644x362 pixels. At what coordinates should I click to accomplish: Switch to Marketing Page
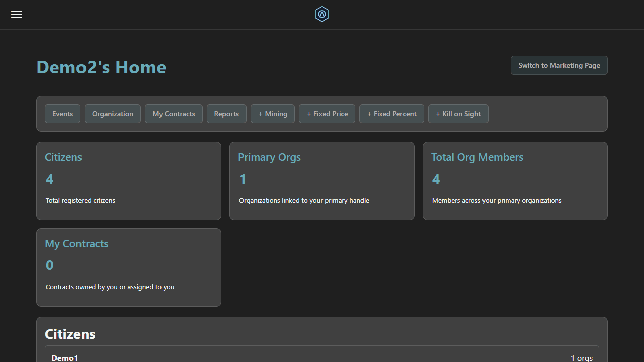558,65
